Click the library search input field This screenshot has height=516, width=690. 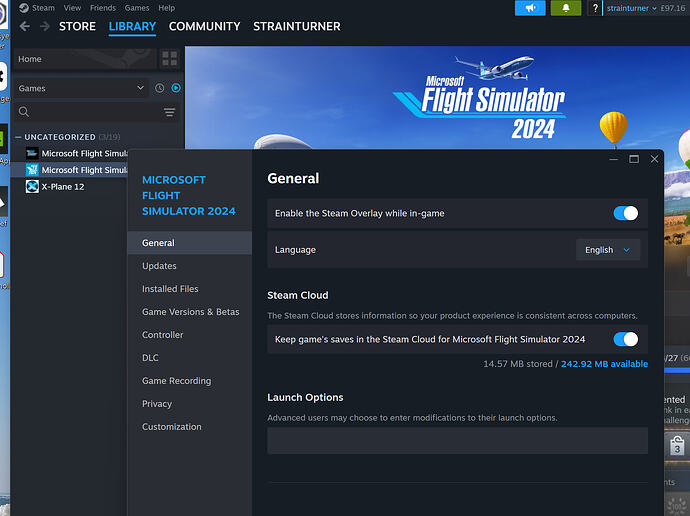click(96, 112)
